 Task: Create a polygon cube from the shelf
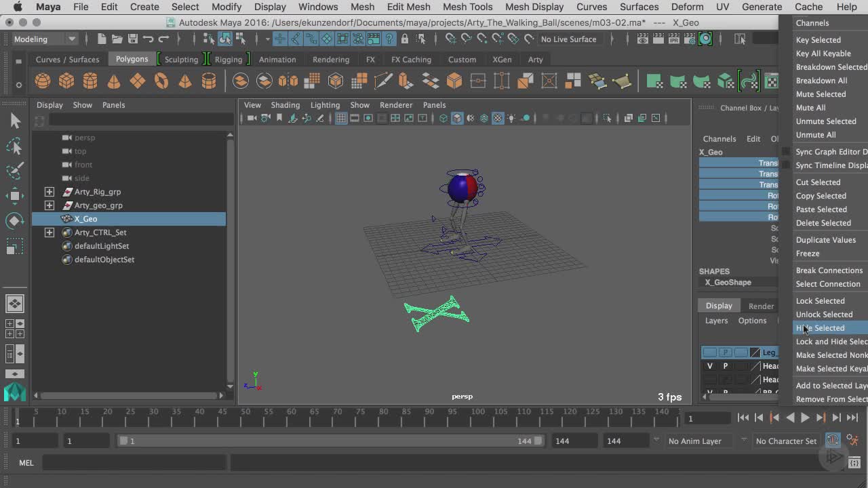tap(66, 81)
